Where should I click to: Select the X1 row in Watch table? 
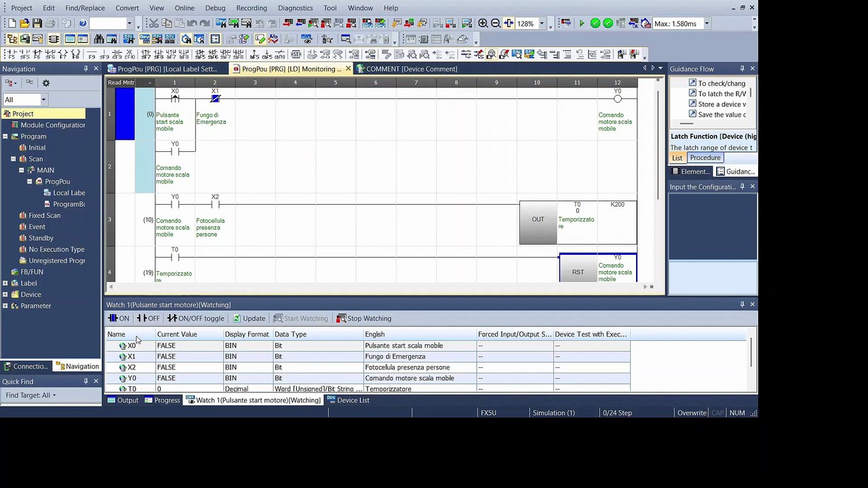(x=368, y=357)
